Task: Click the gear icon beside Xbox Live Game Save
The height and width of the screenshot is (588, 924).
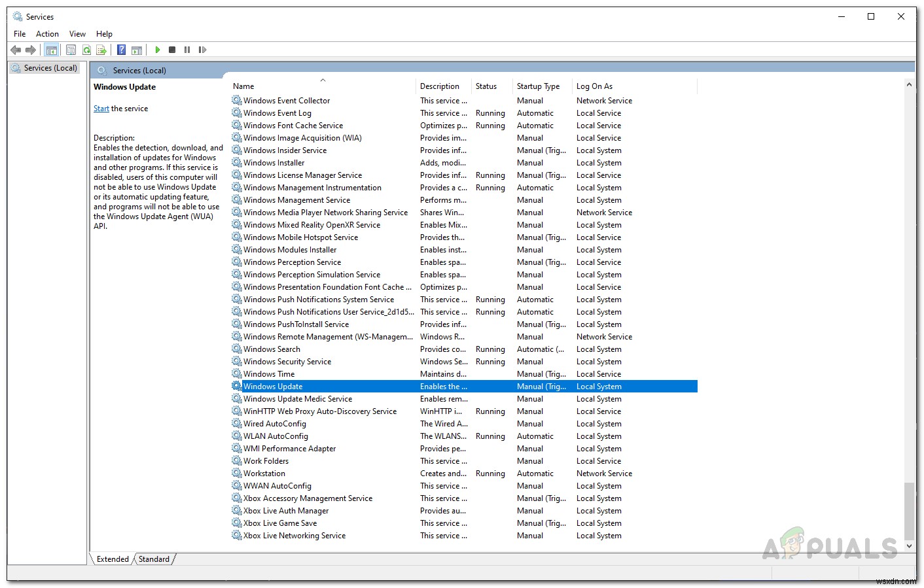Action: coord(237,523)
